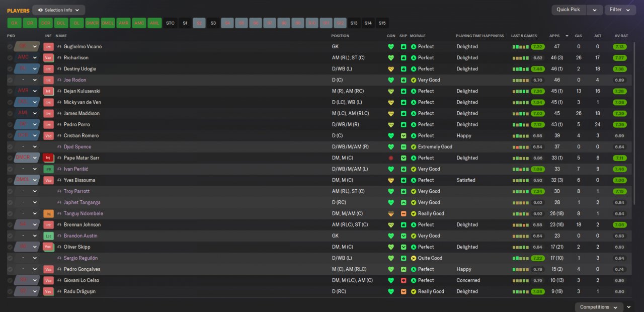Toggle the picked checkbox for Djed Spence

(10, 147)
